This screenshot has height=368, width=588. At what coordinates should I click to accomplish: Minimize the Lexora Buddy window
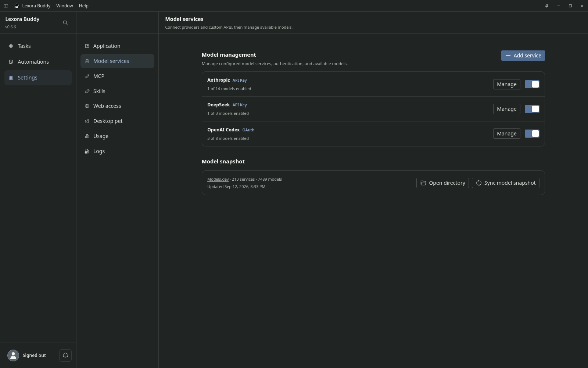click(559, 6)
